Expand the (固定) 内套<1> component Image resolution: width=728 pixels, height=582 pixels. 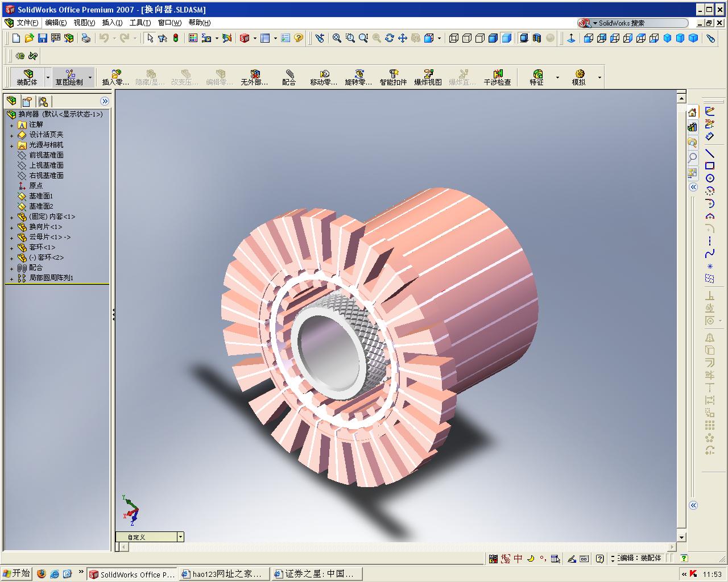pos(11,217)
